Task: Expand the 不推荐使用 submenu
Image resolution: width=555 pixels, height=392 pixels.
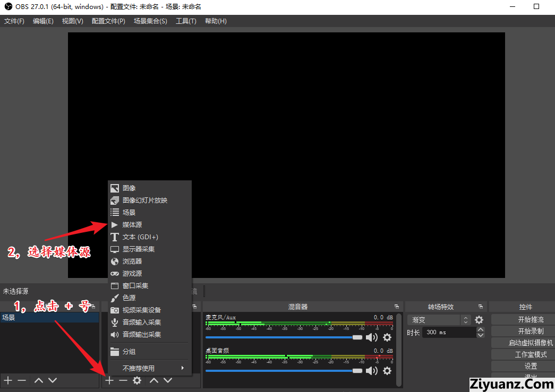Action: (149, 368)
